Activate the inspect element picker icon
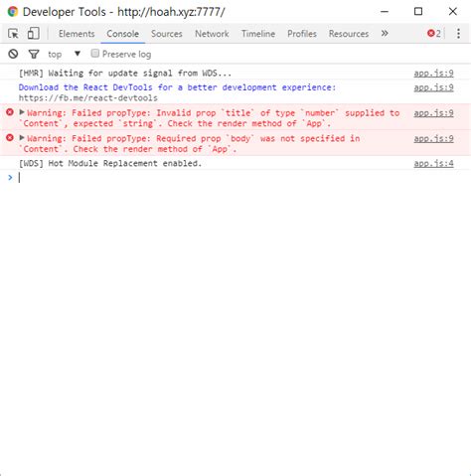 pos(13,34)
